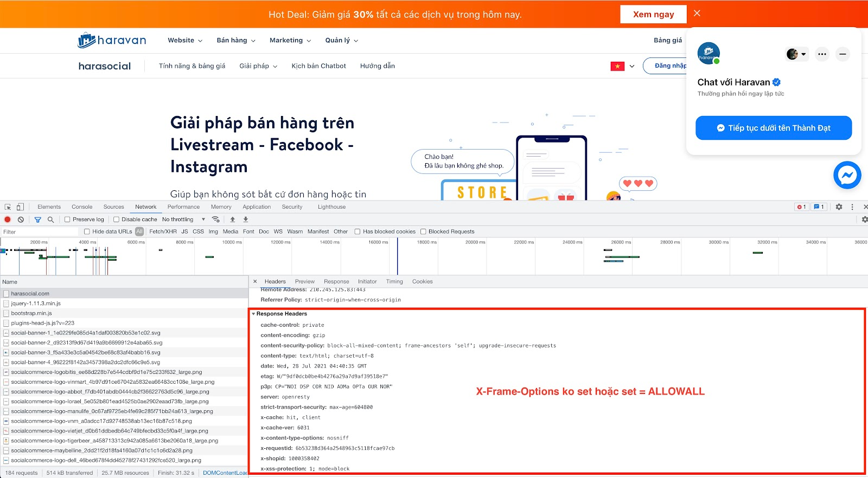The width and height of the screenshot is (868, 478).
Task: Expand the Bán hàng menu
Action: [x=236, y=40]
